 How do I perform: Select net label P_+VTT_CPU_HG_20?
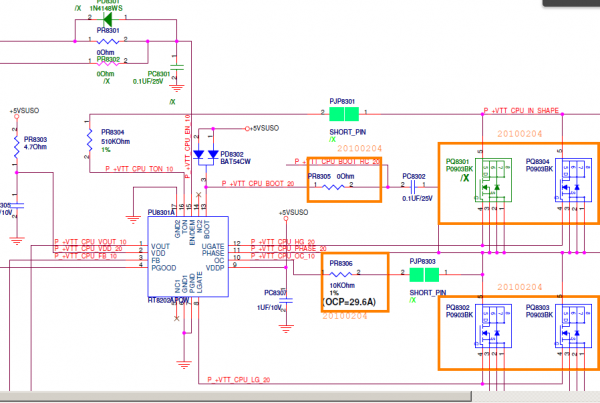tap(283, 241)
